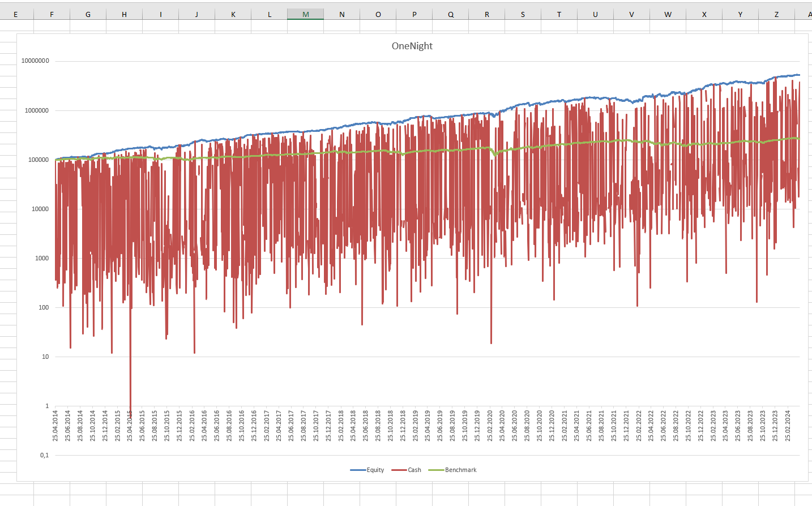Viewport: 812px width, 506px height.
Task: Click the 0,1 vertical axis label
Action: [x=44, y=455]
